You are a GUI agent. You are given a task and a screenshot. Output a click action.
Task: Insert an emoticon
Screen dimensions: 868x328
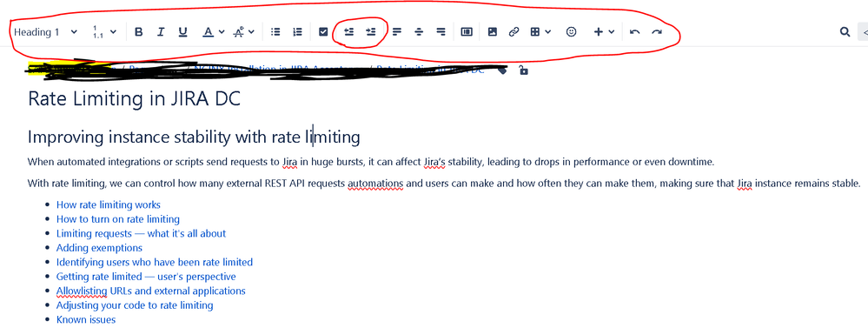pos(572,32)
